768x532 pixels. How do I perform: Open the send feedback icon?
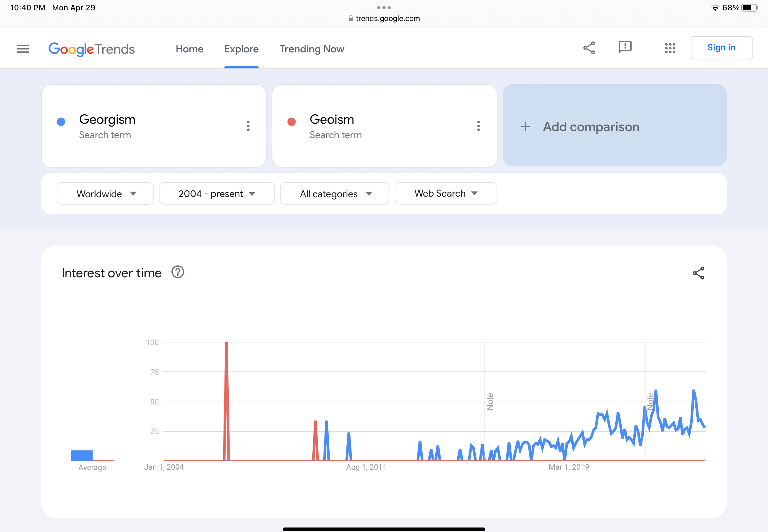click(x=625, y=47)
